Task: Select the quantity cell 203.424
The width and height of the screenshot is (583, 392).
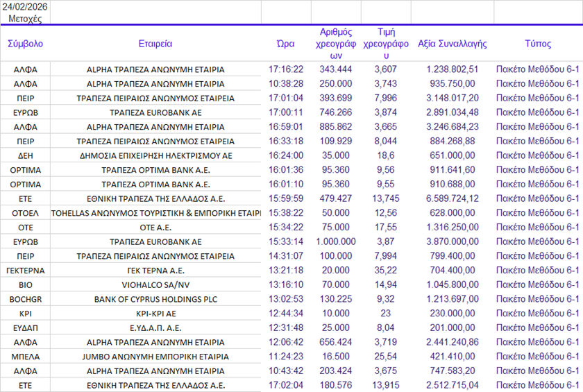Action: click(336, 370)
